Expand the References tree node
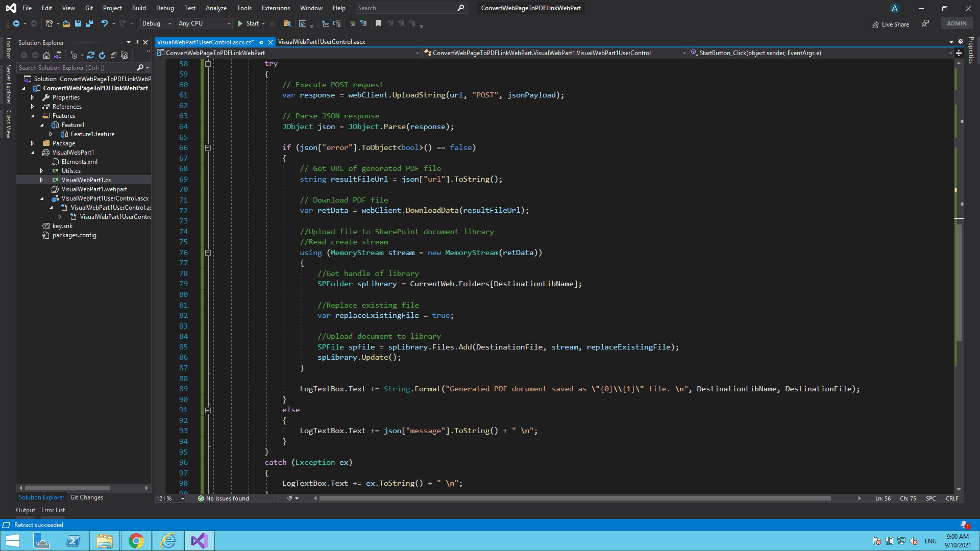Viewport: 980px width, 551px height. pyautogui.click(x=33, y=107)
